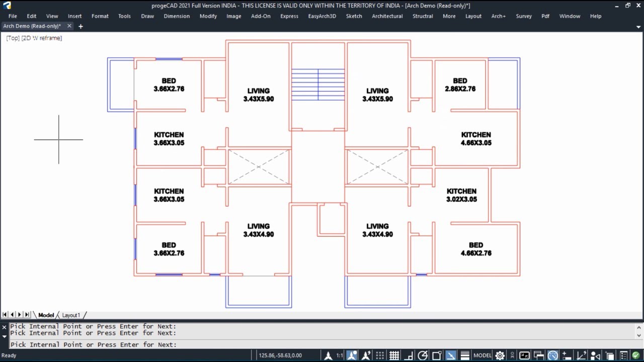Click highlighted annotation visibility icon
Image resolution: width=644 pixels, height=362 pixels.
pos(352,355)
